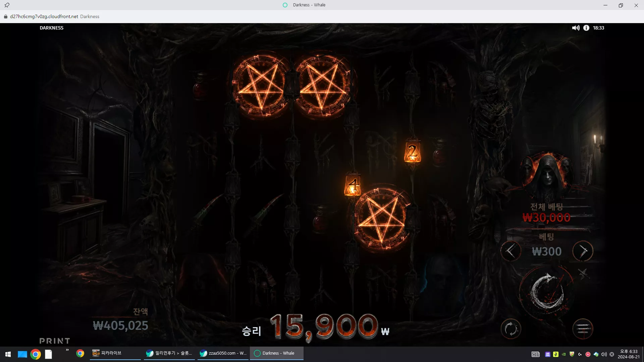Open the game menu hamburger button
Screen dimensions: 644x362
click(x=583, y=329)
